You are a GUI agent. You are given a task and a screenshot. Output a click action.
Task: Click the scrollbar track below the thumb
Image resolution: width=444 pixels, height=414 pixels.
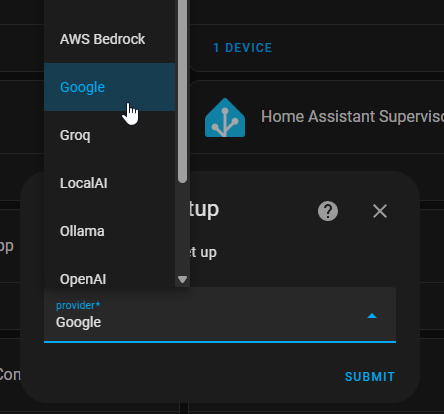point(182,228)
